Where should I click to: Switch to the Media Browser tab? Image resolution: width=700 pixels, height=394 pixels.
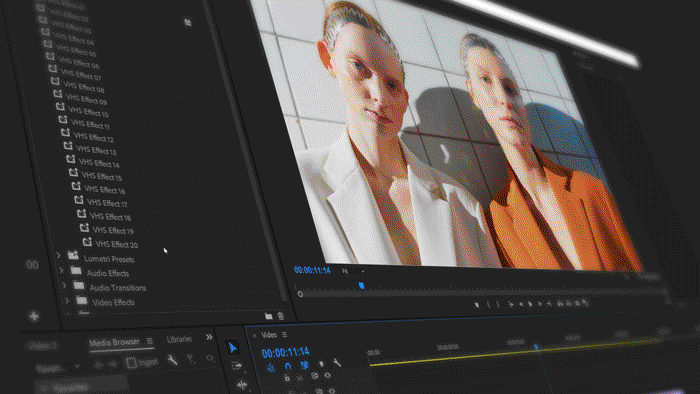[x=114, y=342]
